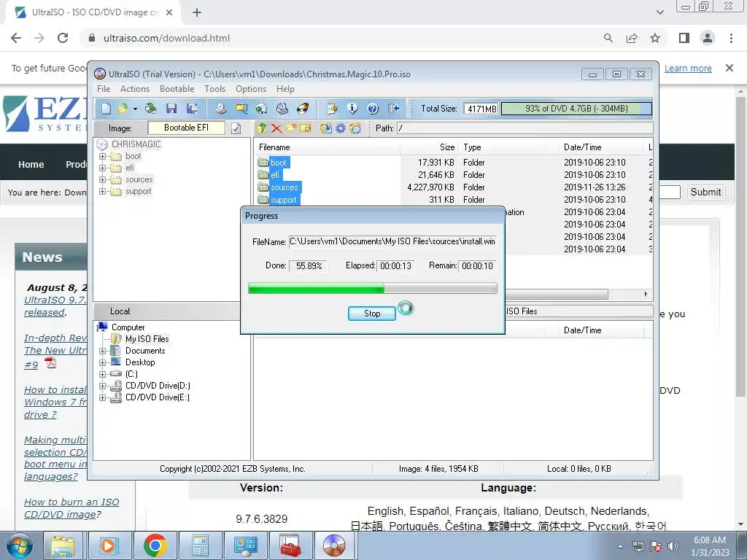Open the Tools menu
Image resolution: width=747 pixels, height=560 pixels.
tap(215, 89)
